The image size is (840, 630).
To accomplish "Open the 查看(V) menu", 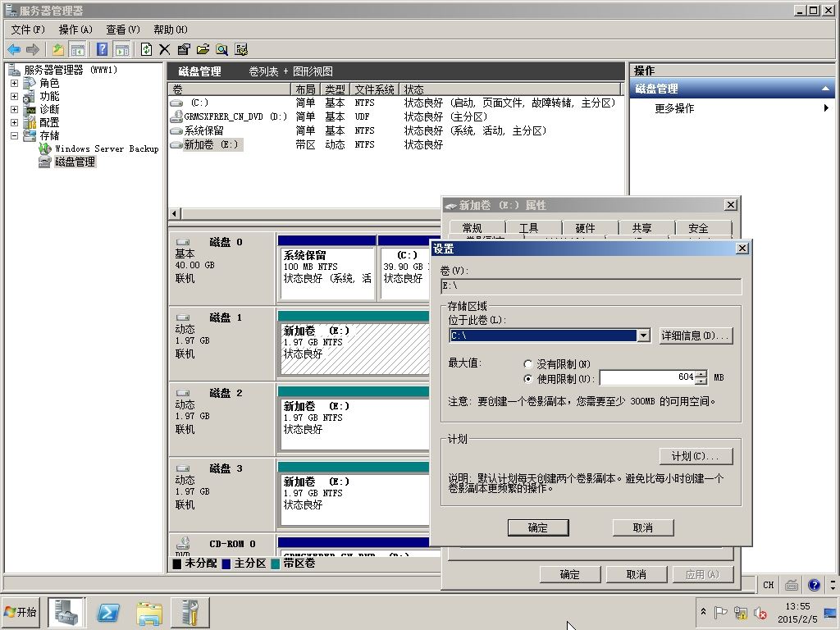I will pyautogui.click(x=123, y=30).
